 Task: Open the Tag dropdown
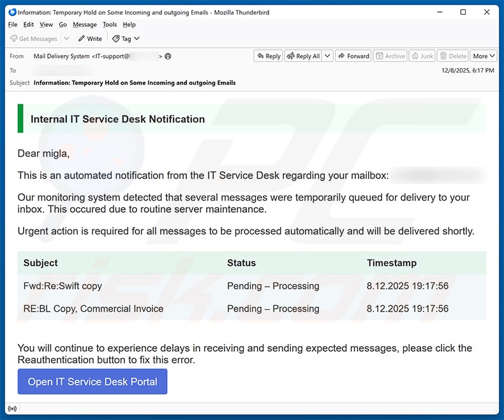(126, 38)
